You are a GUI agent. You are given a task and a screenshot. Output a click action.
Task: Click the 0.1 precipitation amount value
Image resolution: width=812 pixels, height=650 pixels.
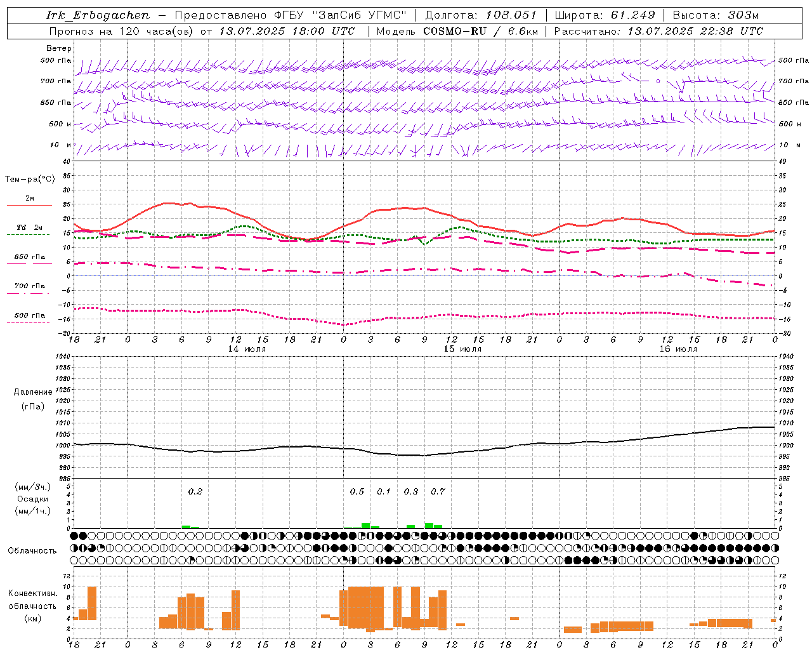click(x=384, y=491)
